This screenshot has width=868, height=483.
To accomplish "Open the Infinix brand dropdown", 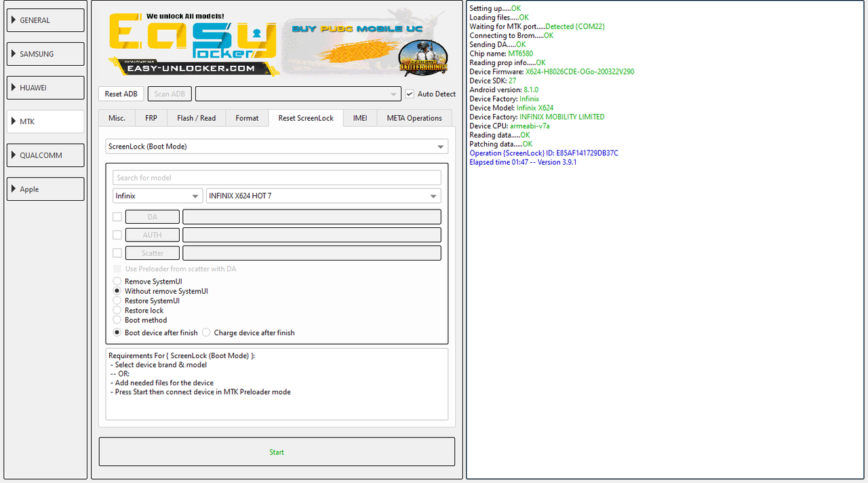I will [x=157, y=196].
